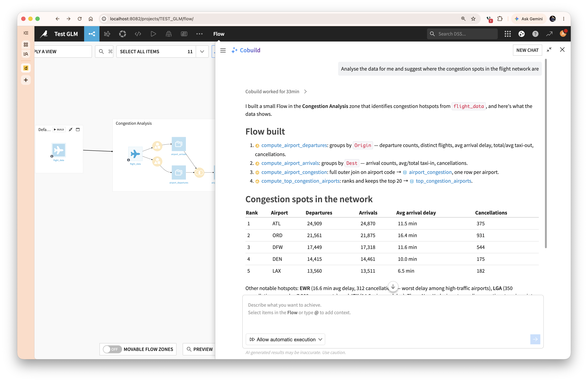Reload the browser page
The image size is (588, 382).
tap(79, 19)
